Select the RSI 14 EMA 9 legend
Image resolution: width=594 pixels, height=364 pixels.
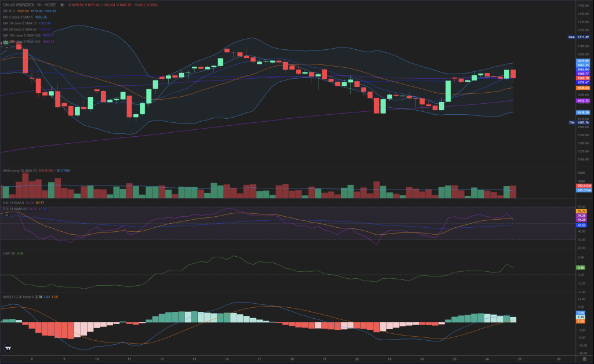(14, 202)
